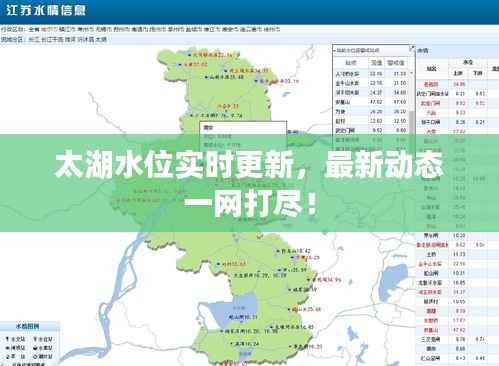The width and height of the screenshot is (499, 366).
Task: Select the highlighted 南京市 region link
Action: click(x=49, y=29)
